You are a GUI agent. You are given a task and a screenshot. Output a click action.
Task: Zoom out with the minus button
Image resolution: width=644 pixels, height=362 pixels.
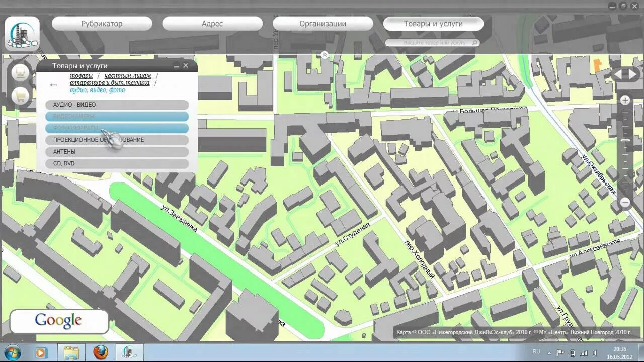[625, 202]
